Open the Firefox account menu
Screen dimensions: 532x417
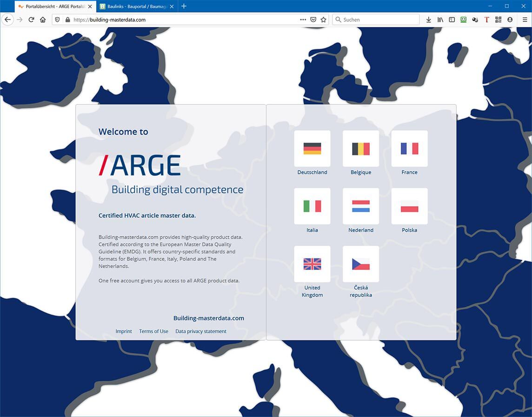(510, 20)
